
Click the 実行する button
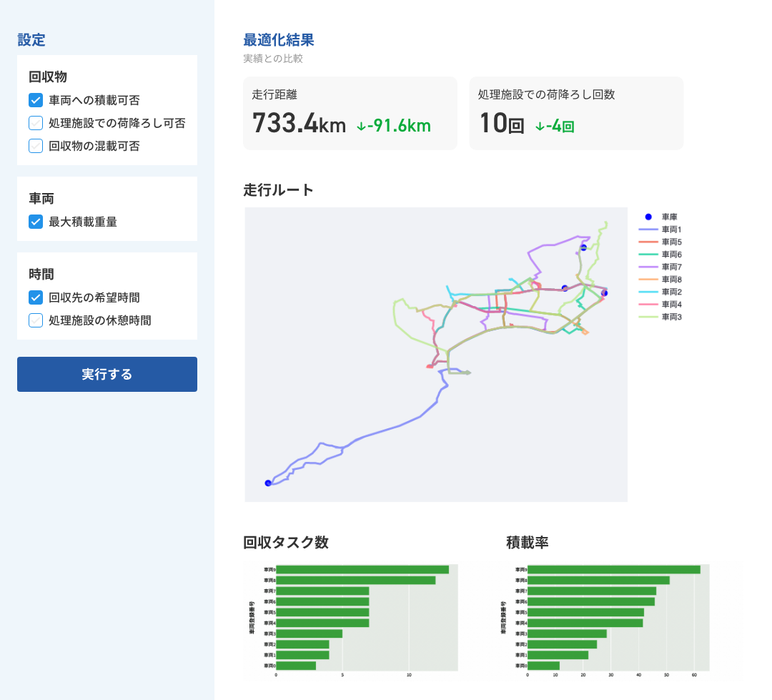click(107, 375)
